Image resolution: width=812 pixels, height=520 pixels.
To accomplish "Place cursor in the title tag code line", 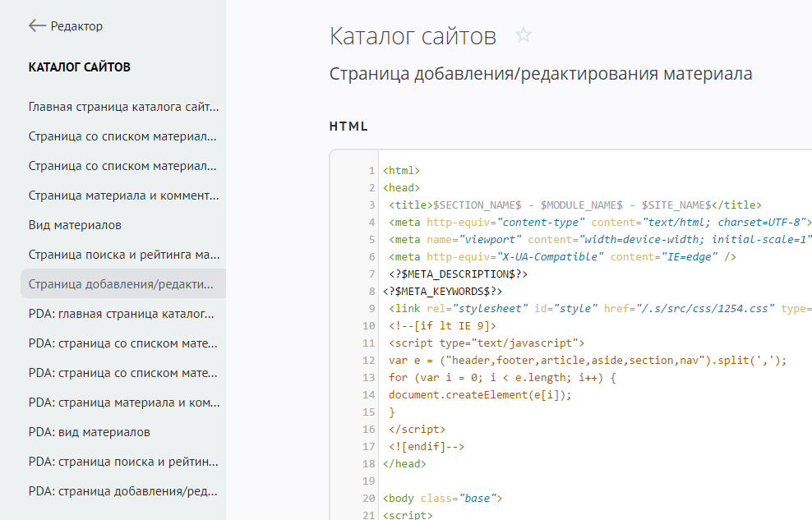I will point(575,205).
